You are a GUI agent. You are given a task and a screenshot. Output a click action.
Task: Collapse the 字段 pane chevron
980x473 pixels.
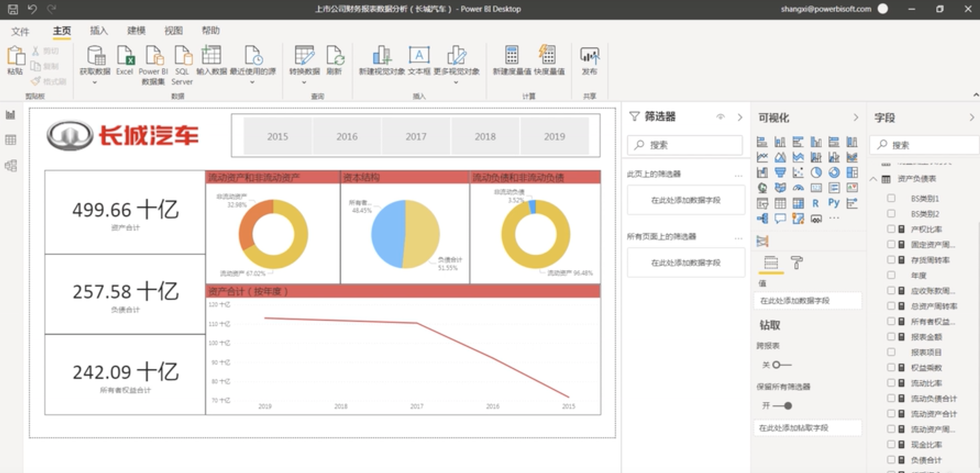pos(971,118)
